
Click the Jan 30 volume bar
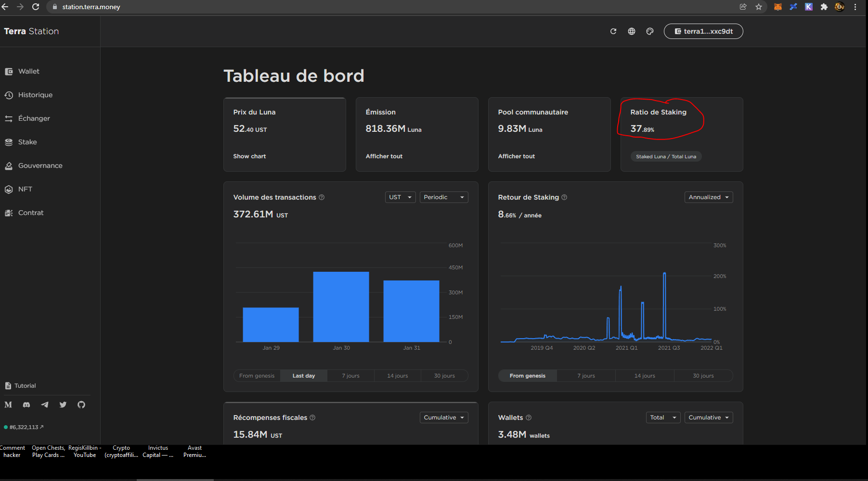click(341, 307)
